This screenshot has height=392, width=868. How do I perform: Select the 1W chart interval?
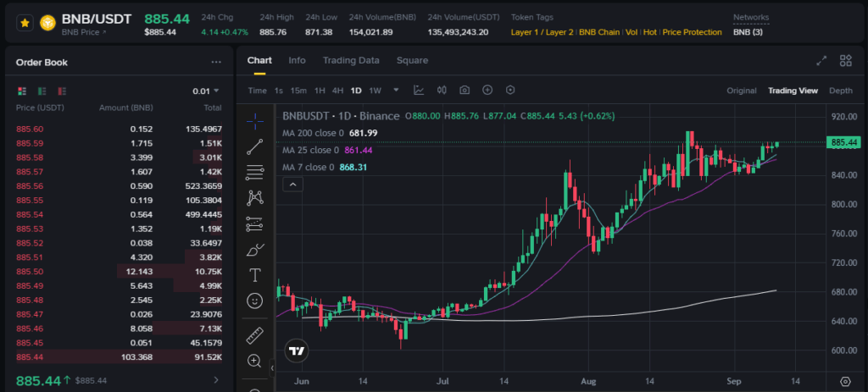tap(375, 91)
